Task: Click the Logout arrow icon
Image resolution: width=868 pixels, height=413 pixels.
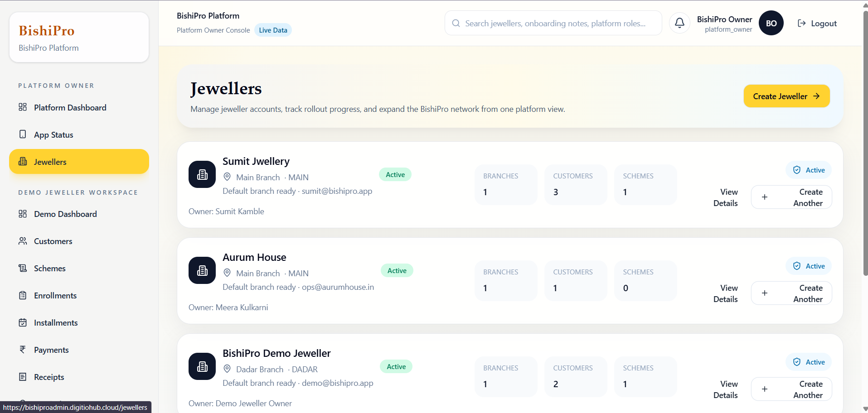Action: [801, 23]
